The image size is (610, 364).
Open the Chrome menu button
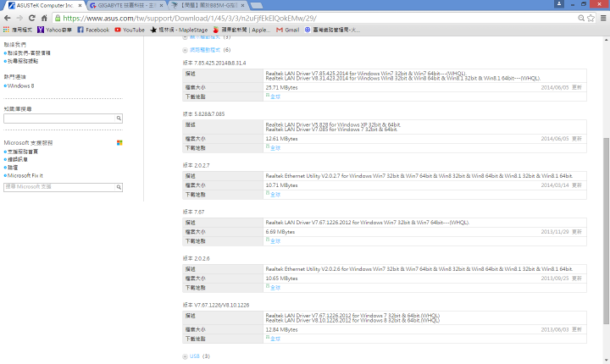[x=603, y=18]
